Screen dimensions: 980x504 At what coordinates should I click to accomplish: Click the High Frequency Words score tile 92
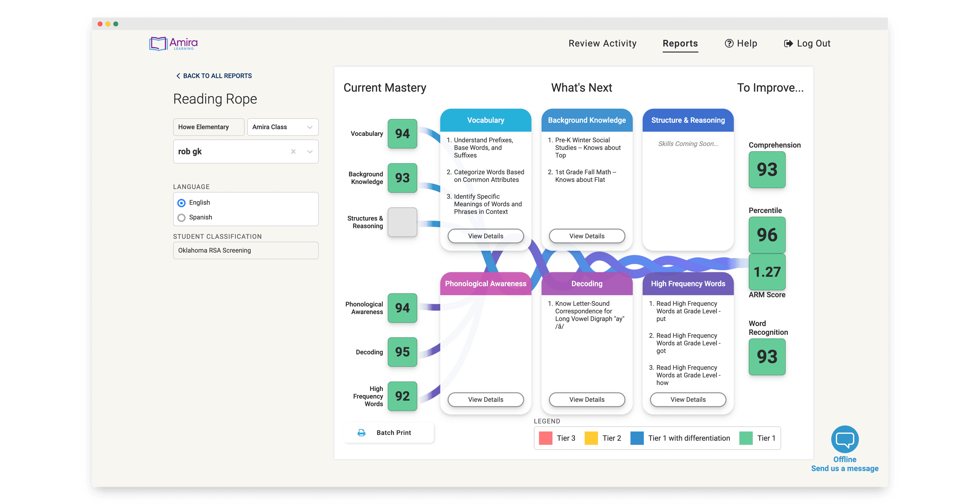402,396
